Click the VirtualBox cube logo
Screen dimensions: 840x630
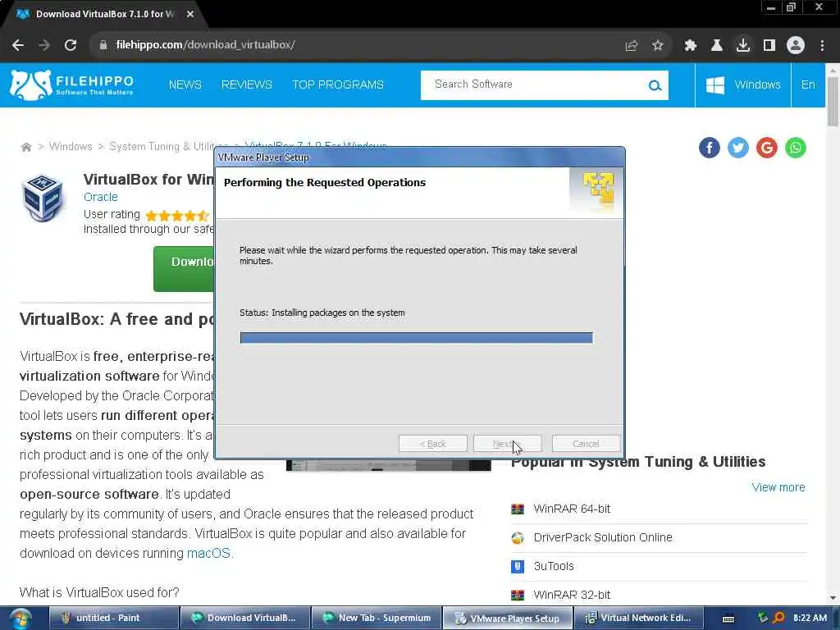(43, 198)
